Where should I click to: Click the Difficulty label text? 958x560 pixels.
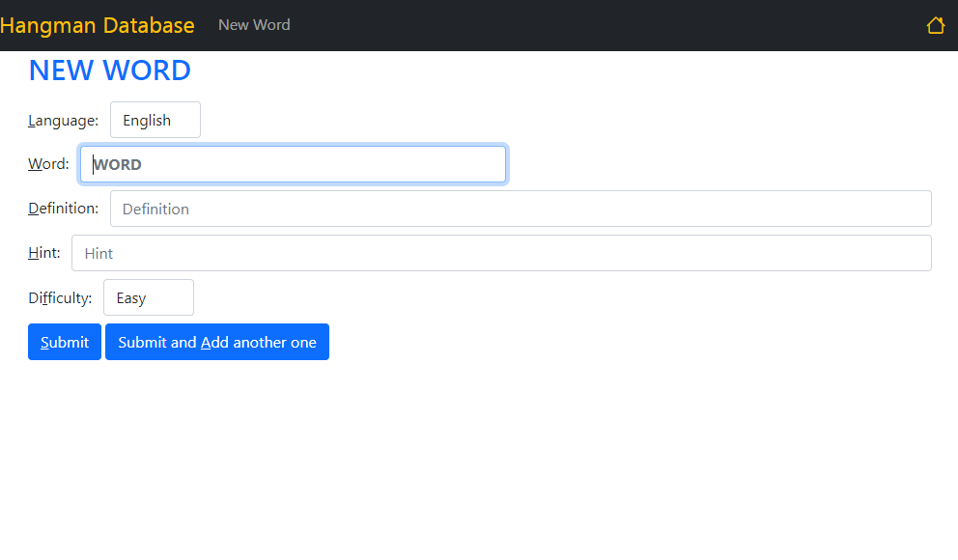click(x=60, y=298)
